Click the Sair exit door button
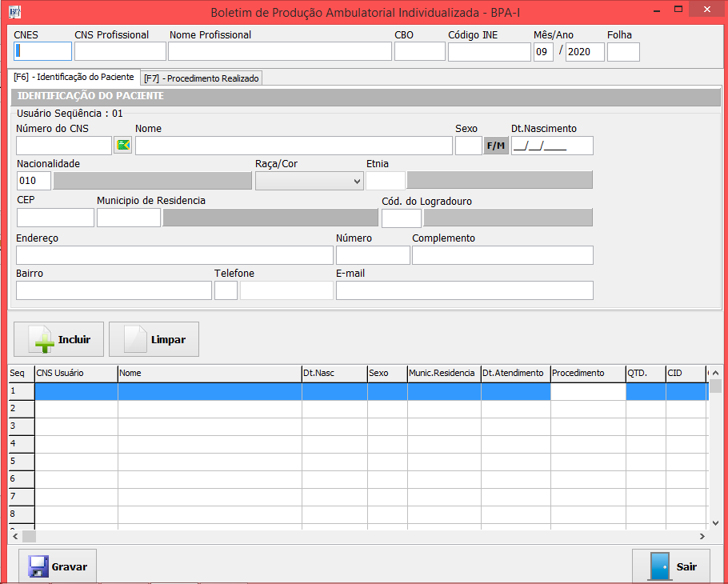Image resolution: width=728 pixels, height=584 pixels. pos(670,566)
